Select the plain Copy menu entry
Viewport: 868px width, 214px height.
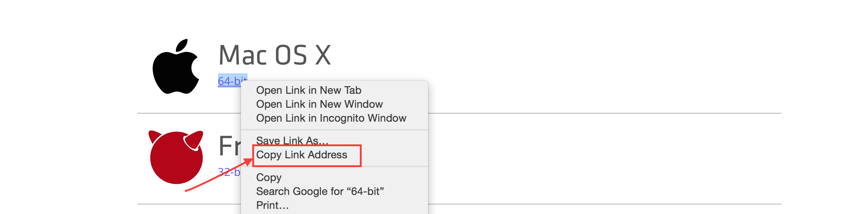click(x=269, y=178)
